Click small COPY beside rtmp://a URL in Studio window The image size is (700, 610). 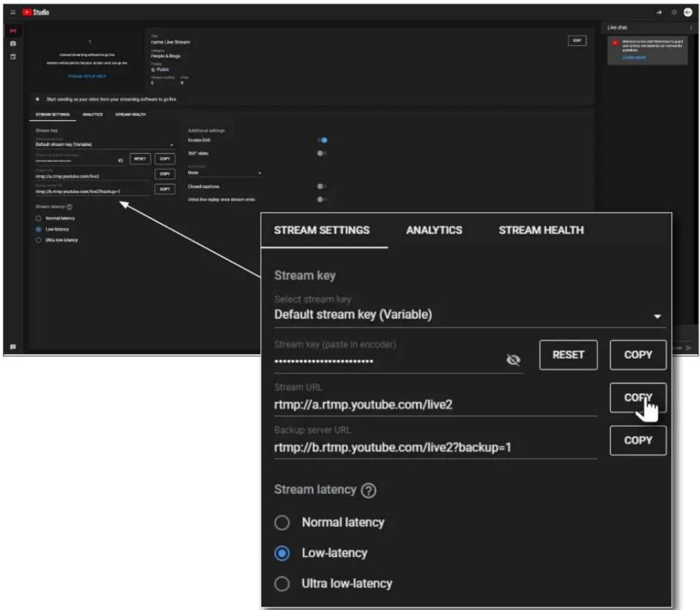(x=165, y=174)
